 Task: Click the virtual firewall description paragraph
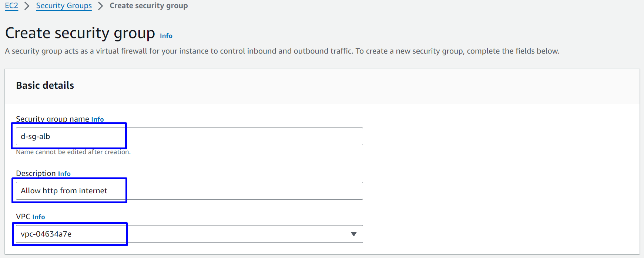click(x=281, y=51)
